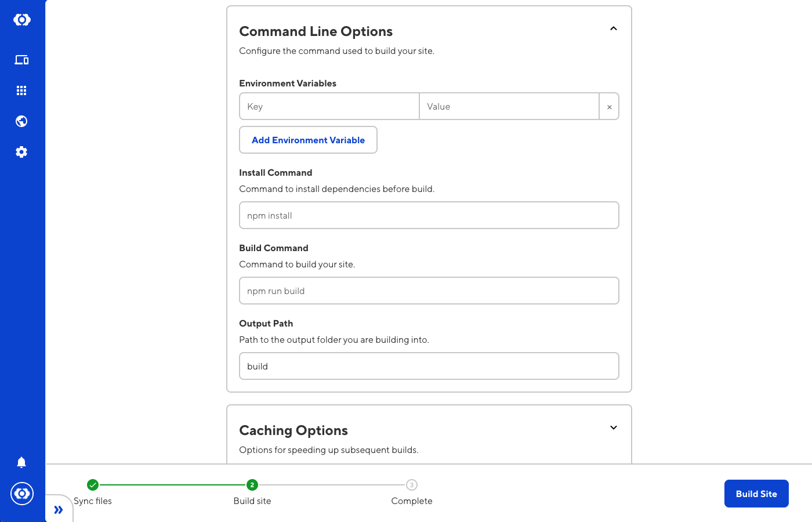The width and height of the screenshot is (812, 522).
Task: Click 'Path to the output folder' description text
Action: pos(334,340)
